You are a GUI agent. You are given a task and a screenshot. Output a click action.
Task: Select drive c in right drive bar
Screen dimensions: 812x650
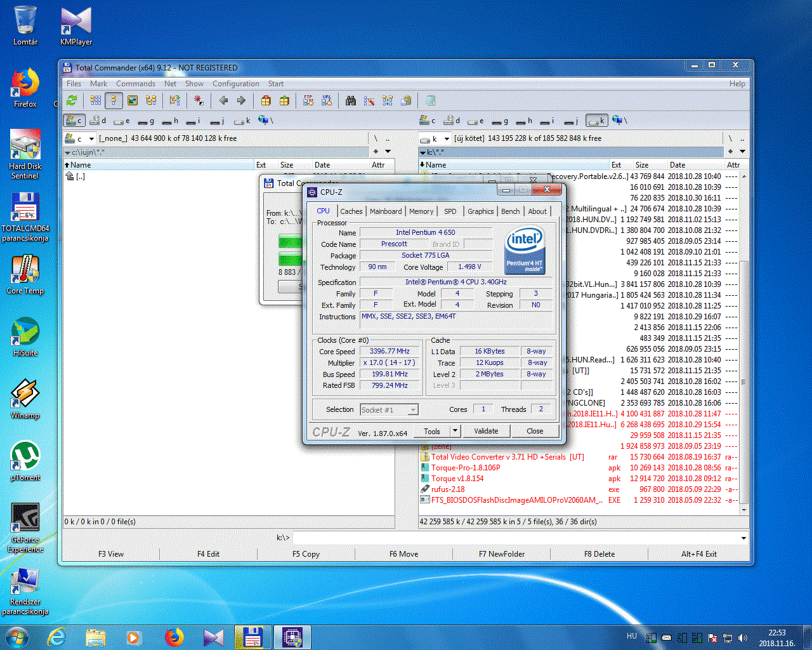428,120
